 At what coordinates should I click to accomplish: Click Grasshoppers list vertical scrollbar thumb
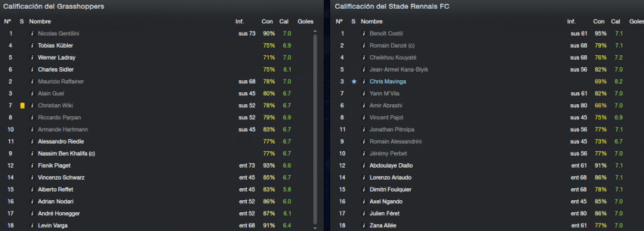pyautogui.click(x=315, y=129)
